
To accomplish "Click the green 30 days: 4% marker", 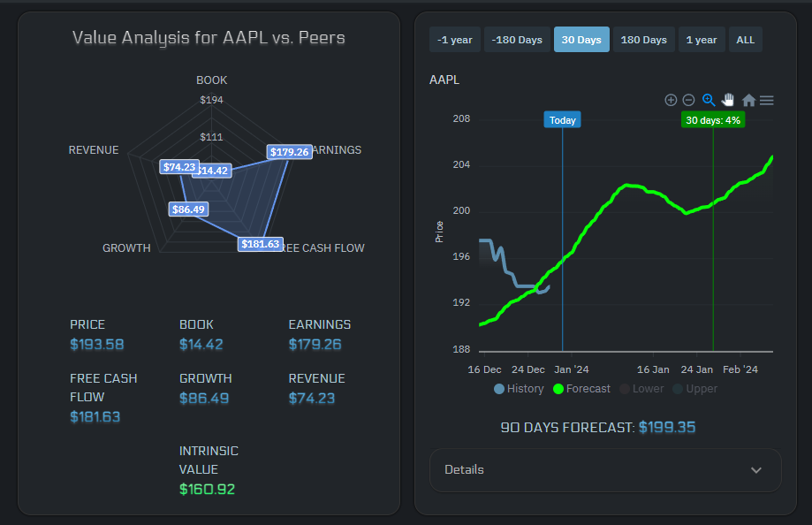I will click(712, 119).
